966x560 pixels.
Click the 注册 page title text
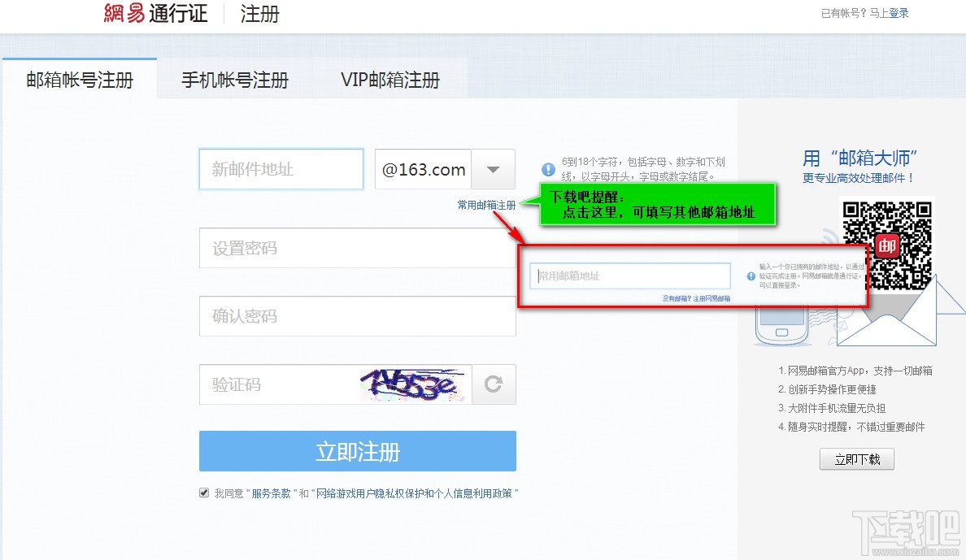(259, 13)
